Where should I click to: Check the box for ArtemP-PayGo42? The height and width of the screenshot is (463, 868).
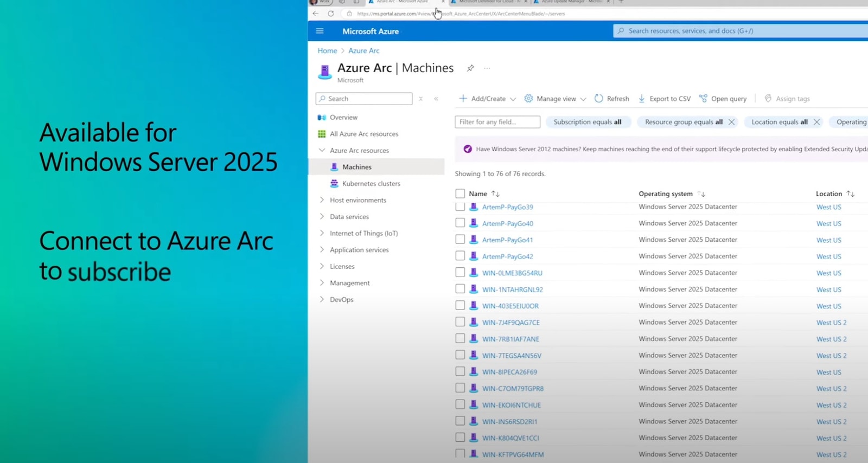tap(460, 256)
